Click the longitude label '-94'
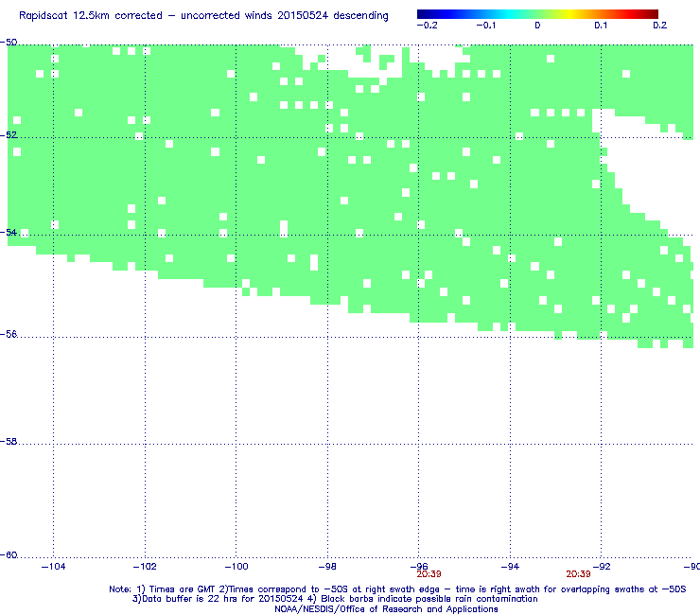This screenshot has height=615, width=700. (510, 567)
